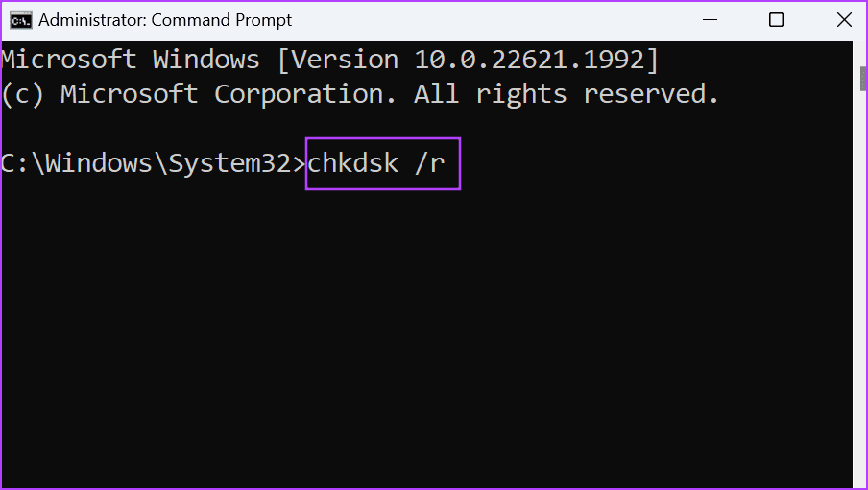
Task: Click the scrollbar up arrow
Action: click(860, 48)
